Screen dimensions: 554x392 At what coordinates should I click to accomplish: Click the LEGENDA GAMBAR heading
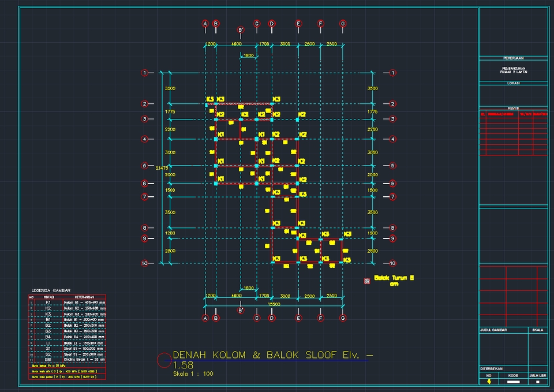[51, 290]
